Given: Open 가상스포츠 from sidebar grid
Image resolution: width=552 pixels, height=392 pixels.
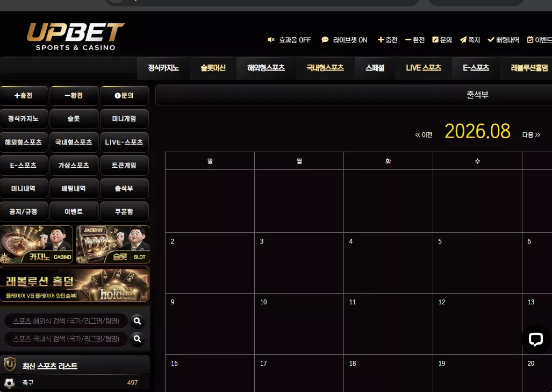Looking at the screenshot, I should click(x=74, y=166).
